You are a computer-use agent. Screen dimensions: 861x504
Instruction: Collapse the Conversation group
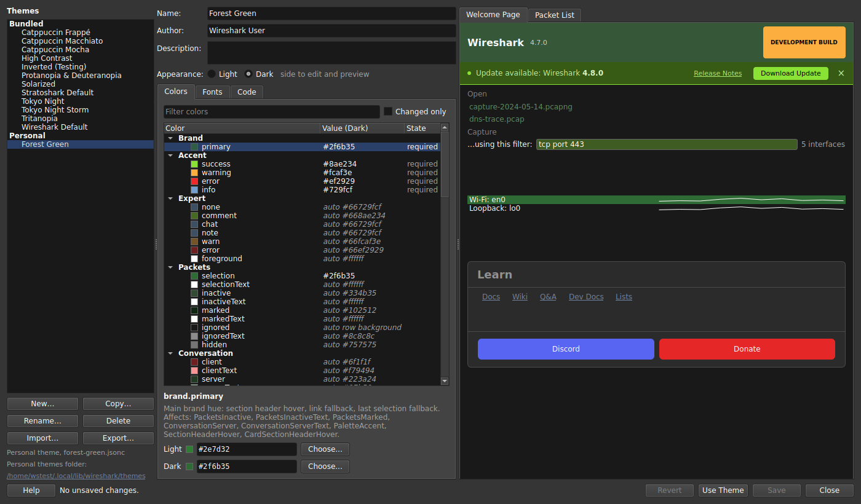170,353
